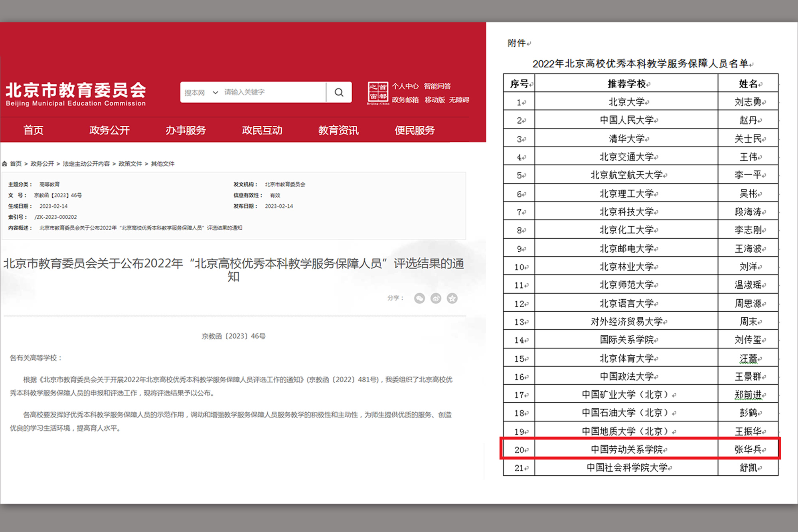Open 便民服务 in the navigation bar
This screenshot has height=532, width=798.
tap(415, 130)
